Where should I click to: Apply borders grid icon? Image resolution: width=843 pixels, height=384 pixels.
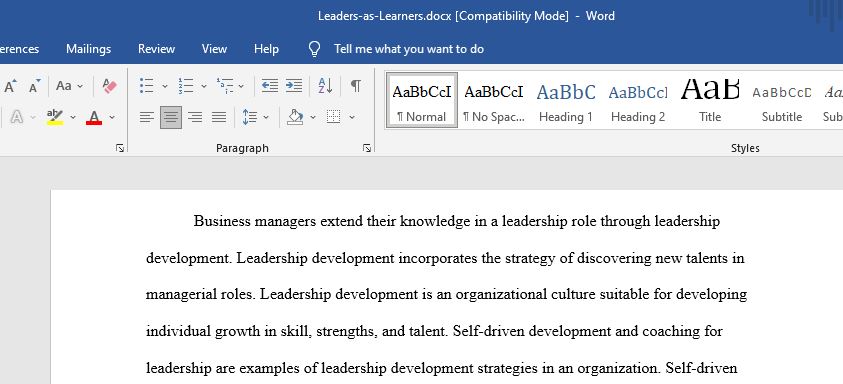click(334, 117)
